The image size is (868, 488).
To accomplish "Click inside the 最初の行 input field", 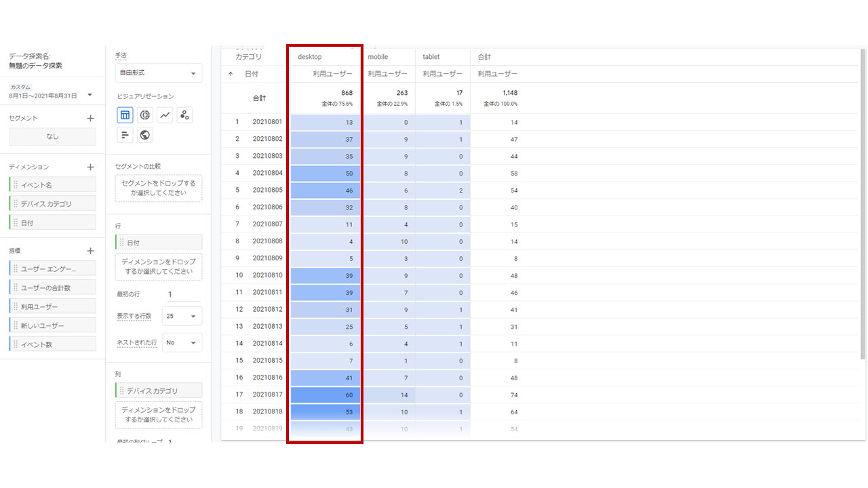I will click(x=182, y=293).
